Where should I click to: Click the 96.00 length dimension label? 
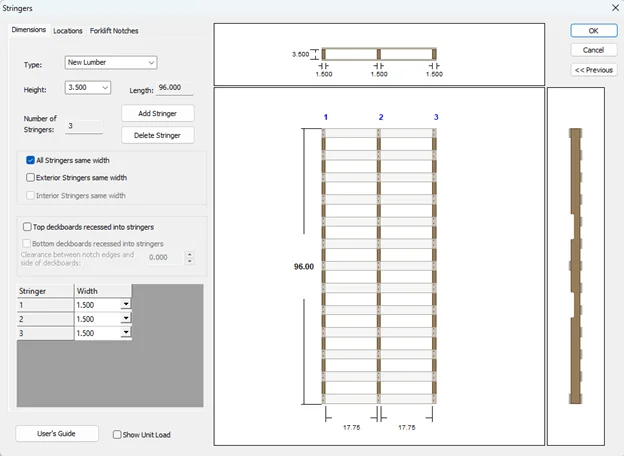pyautogui.click(x=304, y=267)
